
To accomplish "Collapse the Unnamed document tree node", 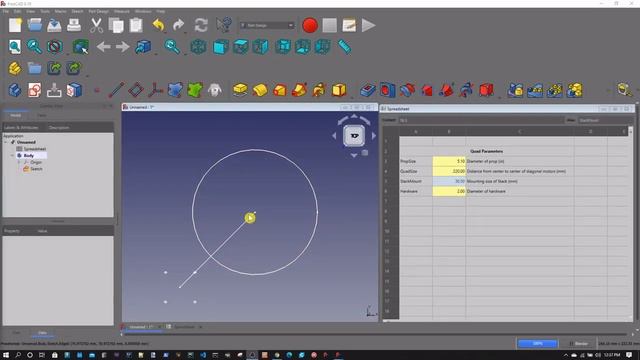I will pos(6,142).
